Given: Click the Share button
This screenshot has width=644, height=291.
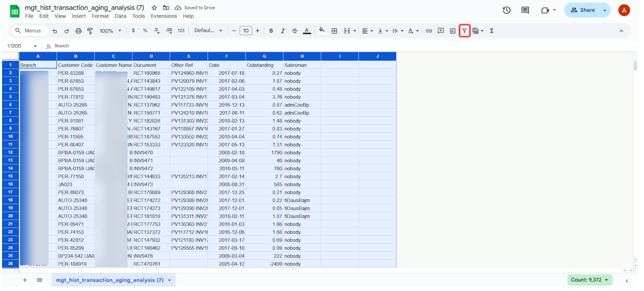Looking at the screenshot, I should coord(582,10).
